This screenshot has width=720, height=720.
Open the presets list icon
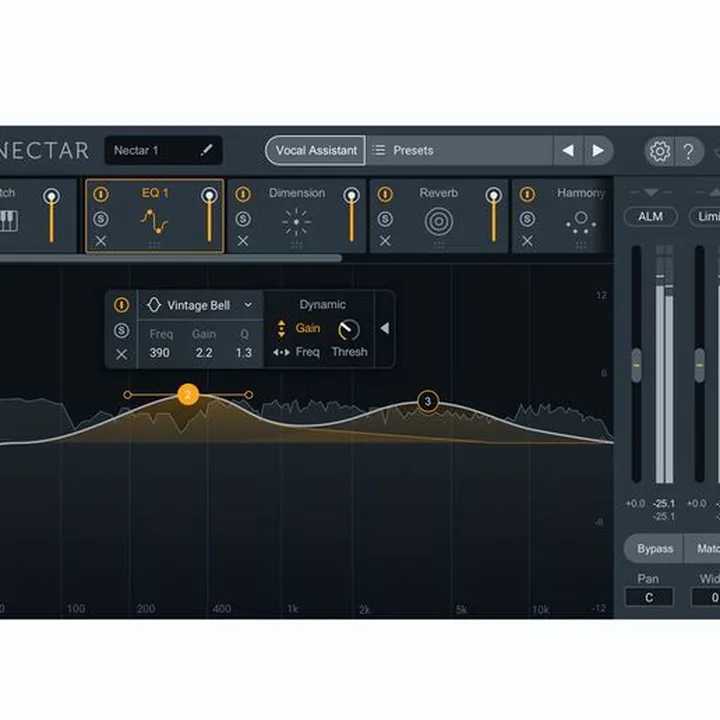coord(379,150)
